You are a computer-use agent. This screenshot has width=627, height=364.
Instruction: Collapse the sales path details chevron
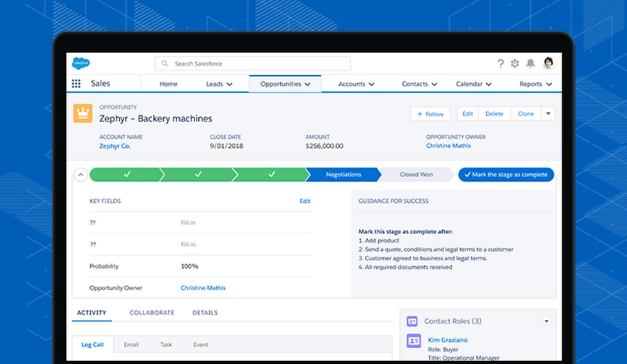click(x=81, y=175)
